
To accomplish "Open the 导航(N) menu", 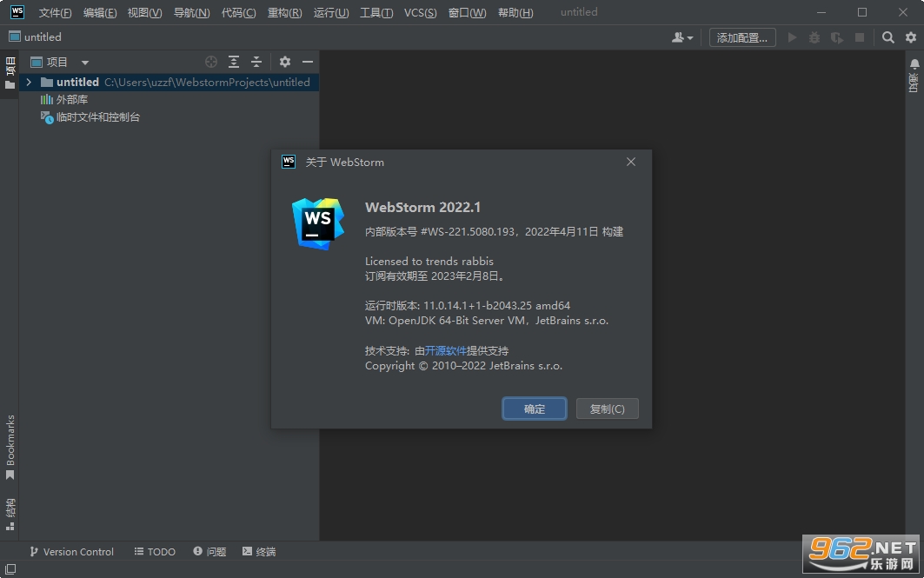I will 191,12.
